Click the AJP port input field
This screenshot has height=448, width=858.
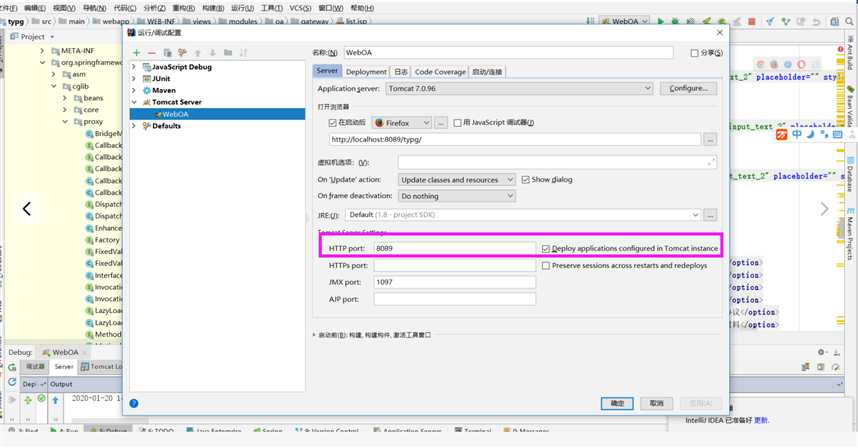click(x=455, y=299)
